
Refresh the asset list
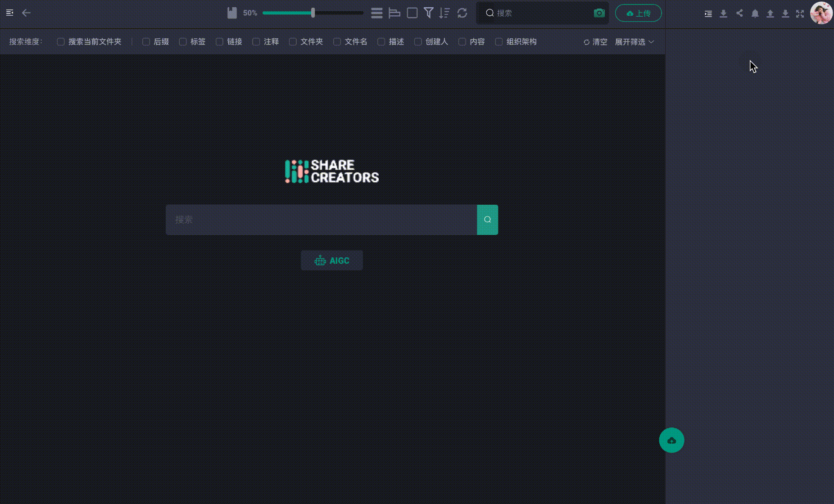[462, 13]
